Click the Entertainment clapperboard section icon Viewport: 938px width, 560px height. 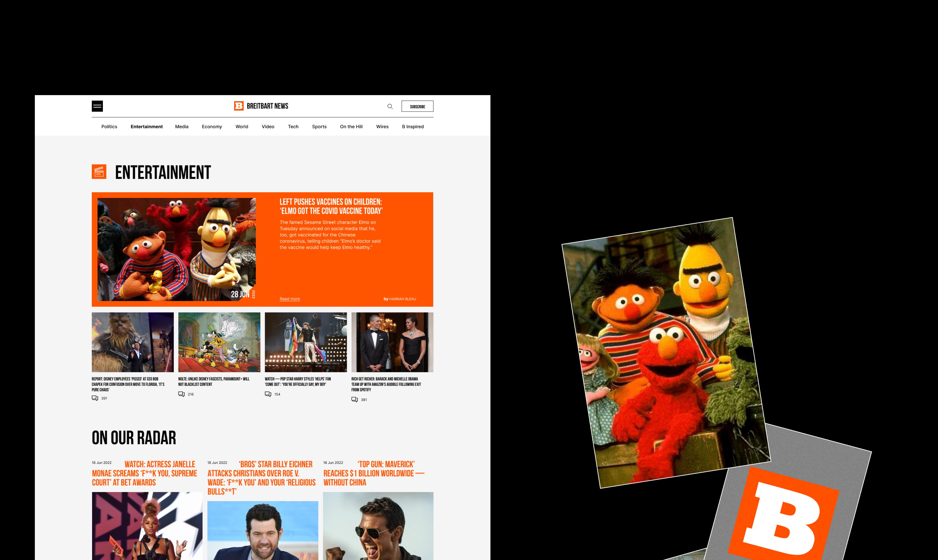click(99, 172)
